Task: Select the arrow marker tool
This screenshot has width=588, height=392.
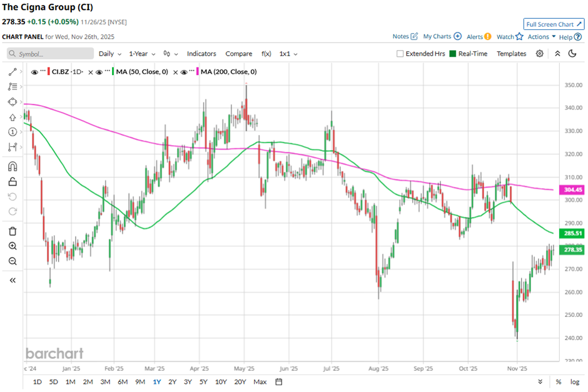Action: pyautogui.click(x=13, y=118)
